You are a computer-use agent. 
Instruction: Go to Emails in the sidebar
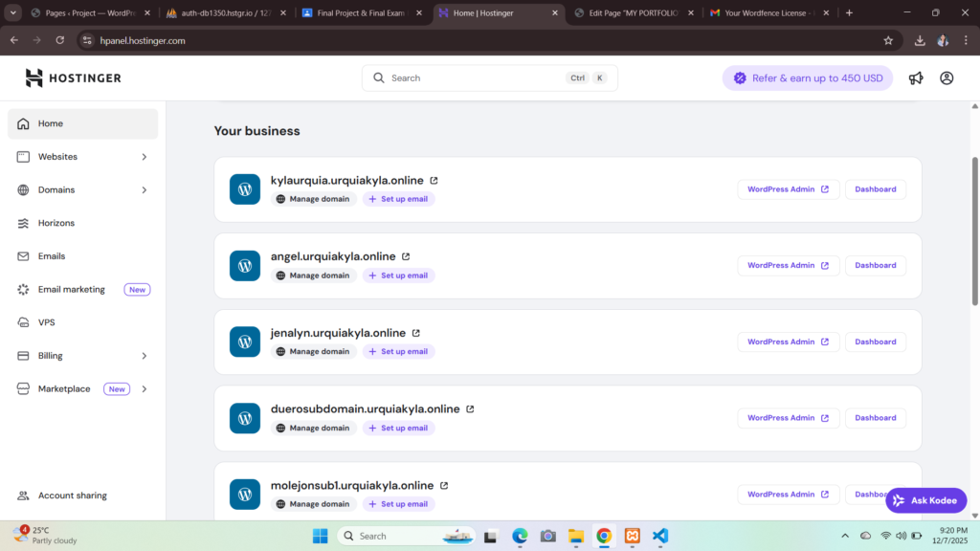[x=52, y=256]
